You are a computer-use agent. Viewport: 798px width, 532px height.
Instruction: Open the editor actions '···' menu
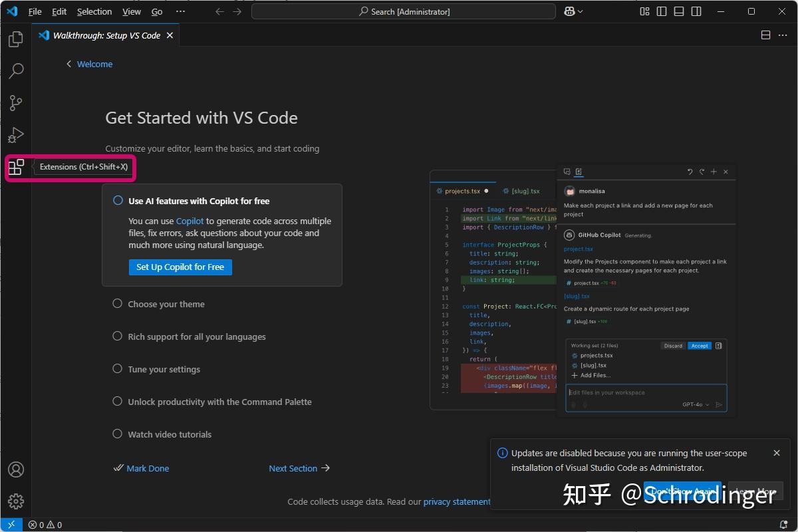click(x=782, y=35)
